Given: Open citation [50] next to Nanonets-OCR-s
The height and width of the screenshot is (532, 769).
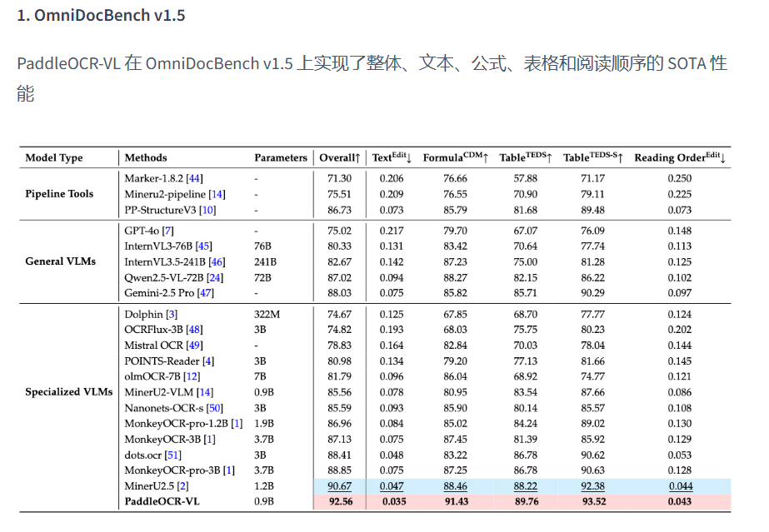Looking at the screenshot, I should (214, 408).
